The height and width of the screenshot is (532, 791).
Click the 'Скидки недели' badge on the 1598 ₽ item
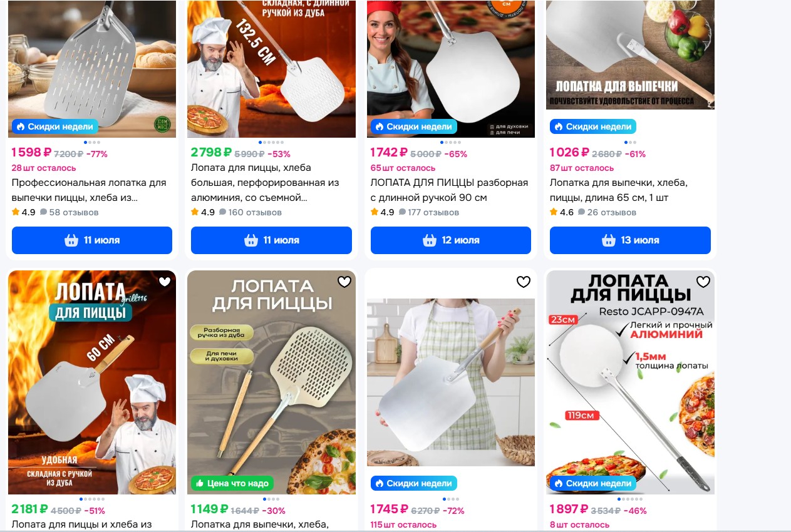pos(55,126)
